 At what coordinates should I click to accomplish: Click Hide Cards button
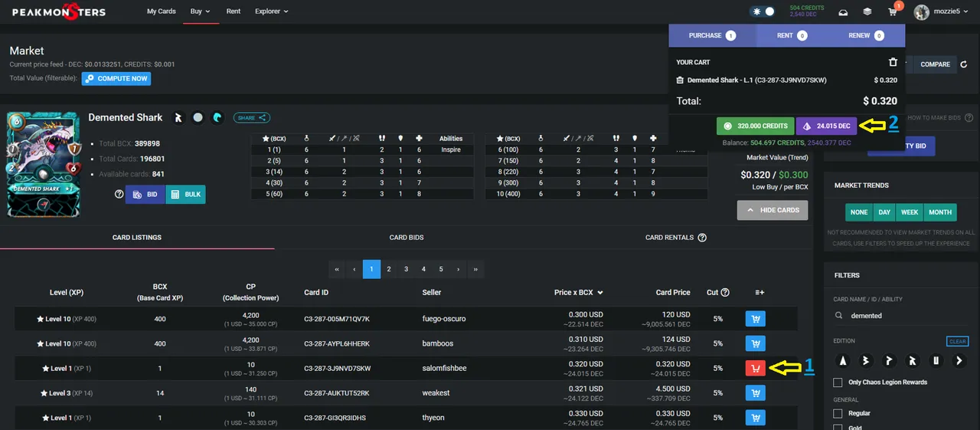coord(773,210)
